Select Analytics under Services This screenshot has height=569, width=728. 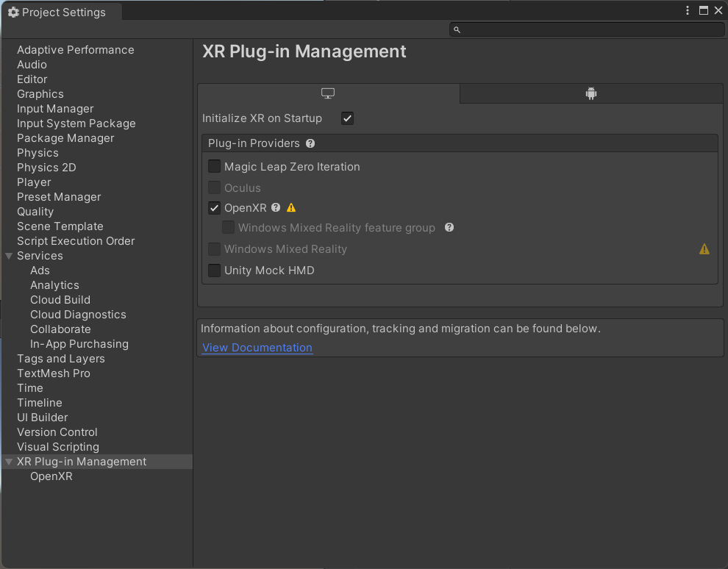pyautogui.click(x=55, y=285)
